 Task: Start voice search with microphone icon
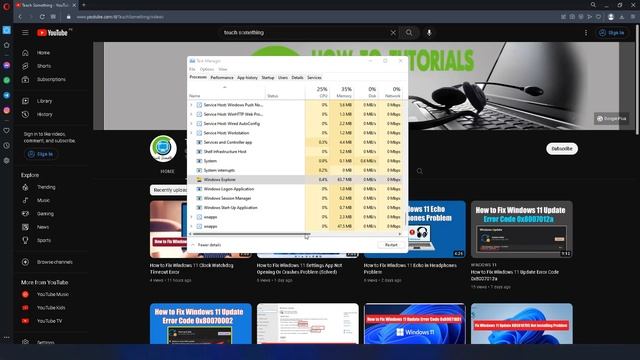pos(429,33)
